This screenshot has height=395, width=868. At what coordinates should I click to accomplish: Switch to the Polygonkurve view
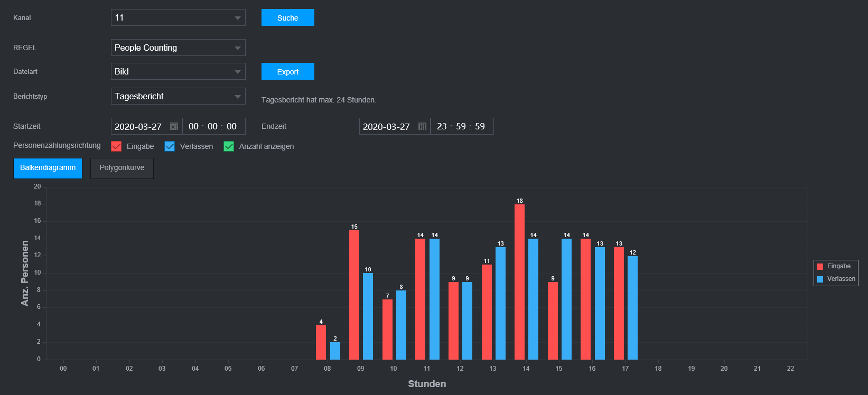(x=122, y=168)
